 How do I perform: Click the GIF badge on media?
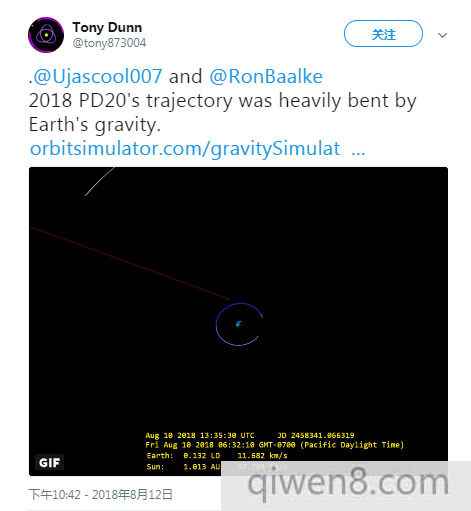pos(49,463)
